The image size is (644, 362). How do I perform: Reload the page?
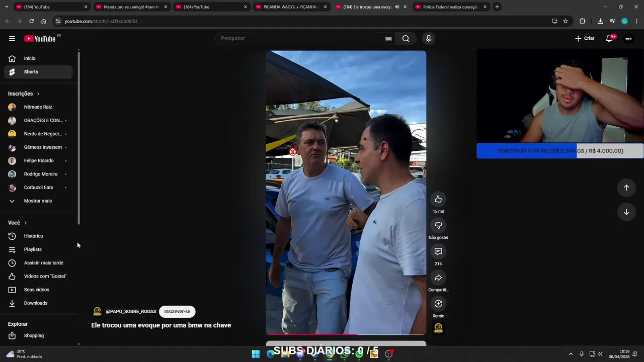31,21
